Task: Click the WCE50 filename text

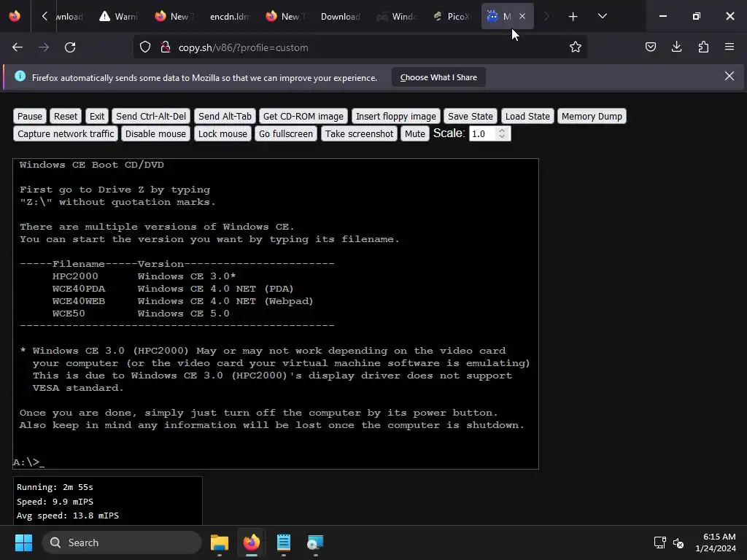Action: point(69,314)
